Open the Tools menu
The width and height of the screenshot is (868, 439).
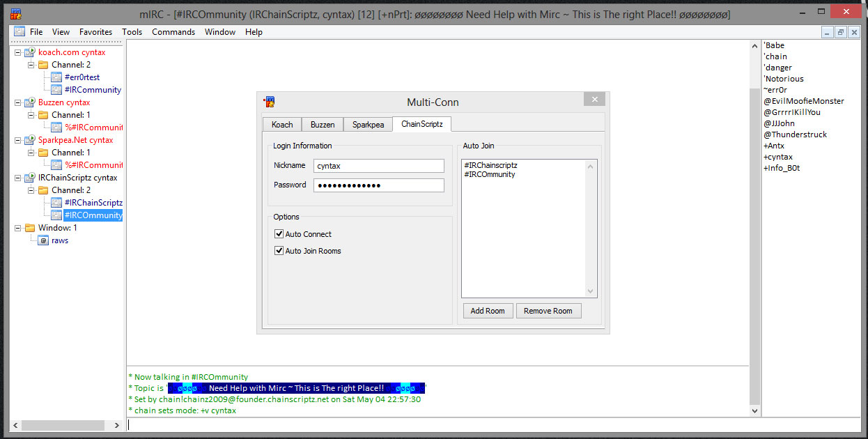tap(132, 32)
